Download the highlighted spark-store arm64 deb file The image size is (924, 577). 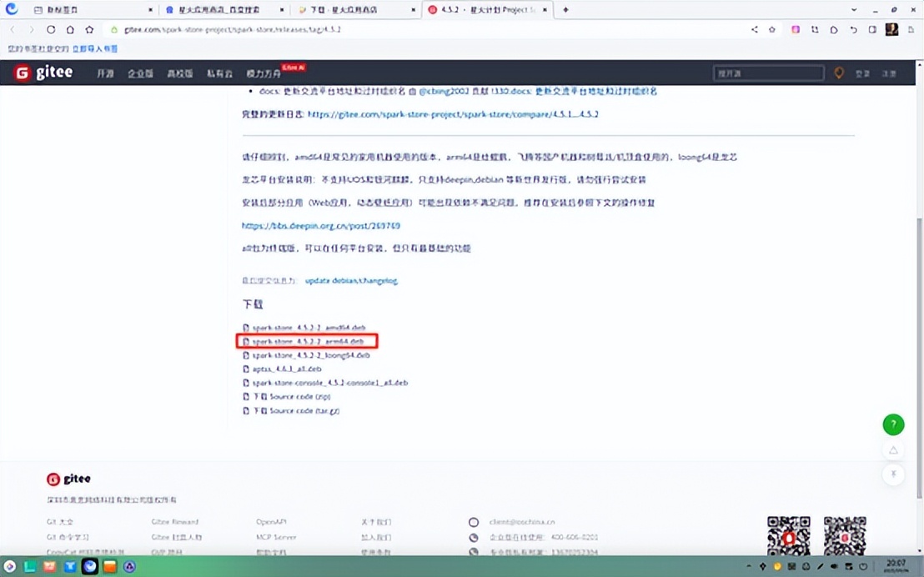tap(307, 341)
